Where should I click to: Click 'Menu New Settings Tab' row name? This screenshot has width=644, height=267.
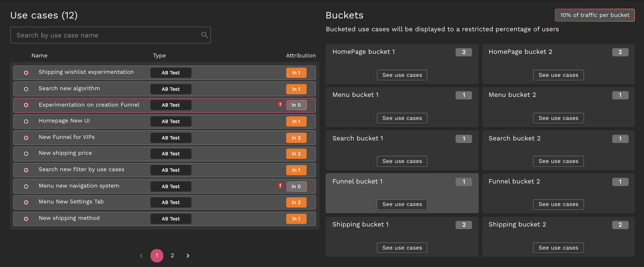pyautogui.click(x=71, y=202)
